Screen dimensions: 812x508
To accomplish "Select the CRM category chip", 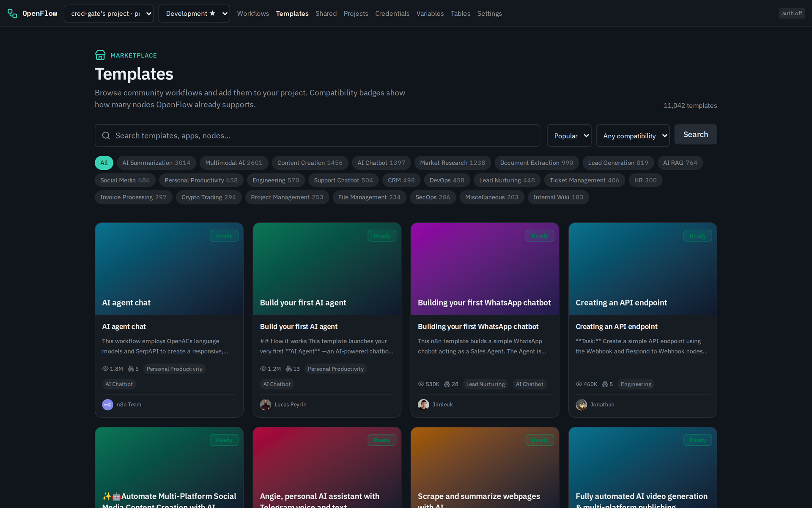I will (x=401, y=180).
